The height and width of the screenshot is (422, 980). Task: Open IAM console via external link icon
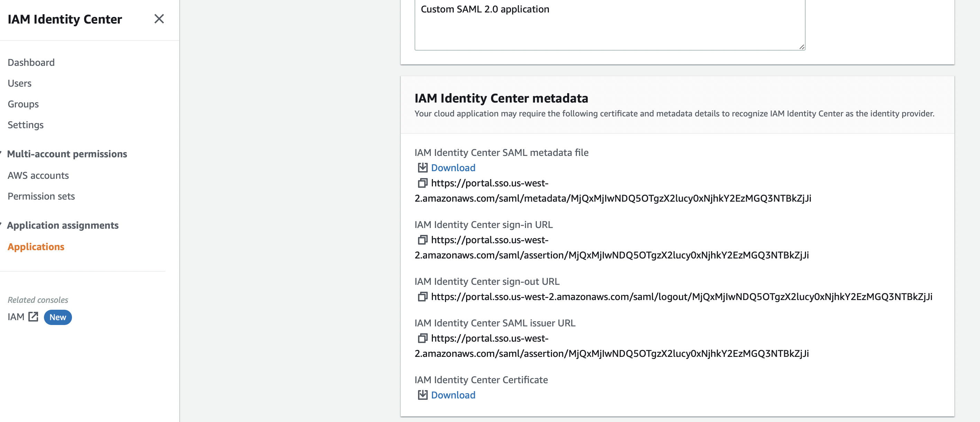pyautogui.click(x=34, y=317)
